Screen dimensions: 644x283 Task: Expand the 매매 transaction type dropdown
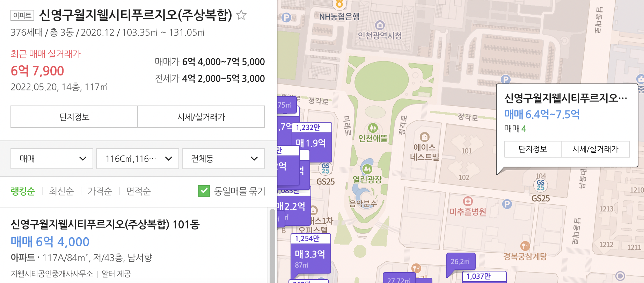pos(52,159)
